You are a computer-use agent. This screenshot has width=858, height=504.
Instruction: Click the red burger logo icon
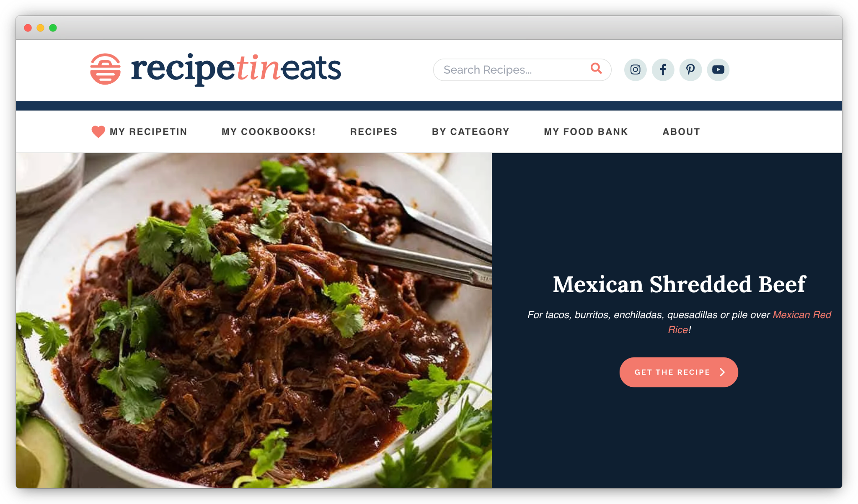tap(106, 69)
